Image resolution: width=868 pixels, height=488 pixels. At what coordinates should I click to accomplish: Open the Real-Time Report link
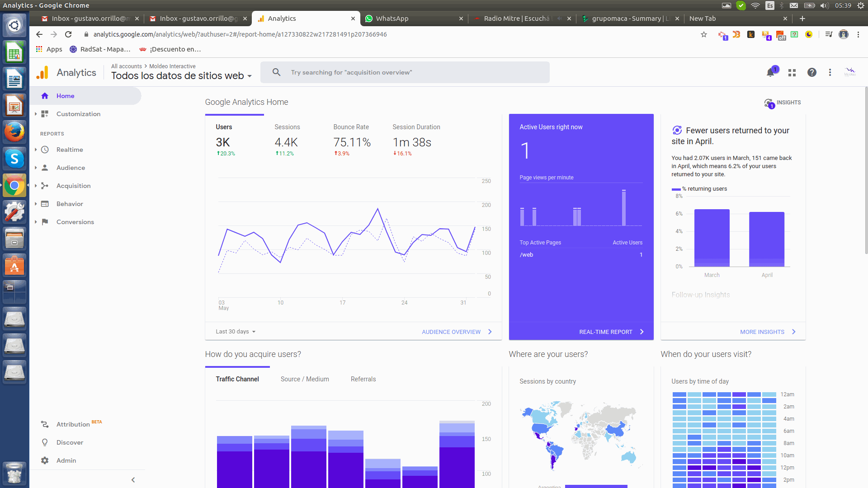click(611, 332)
